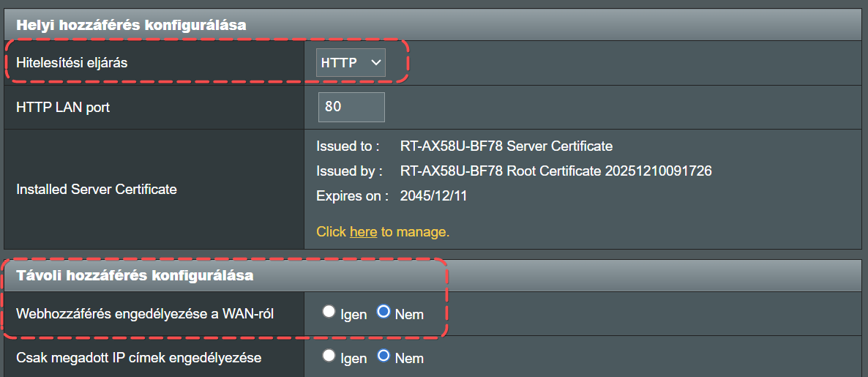This screenshot has width=868, height=377.
Task: Click the HTTP LAN port field
Action: click(351, 107)
